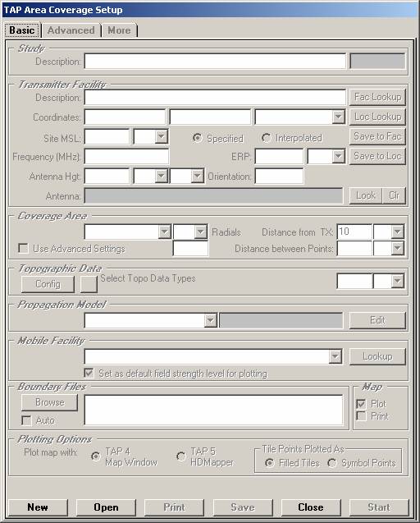The height and width of the screenshot is (523, 420).
Task: Click Save to Fac button
Action: click(377, 136)
